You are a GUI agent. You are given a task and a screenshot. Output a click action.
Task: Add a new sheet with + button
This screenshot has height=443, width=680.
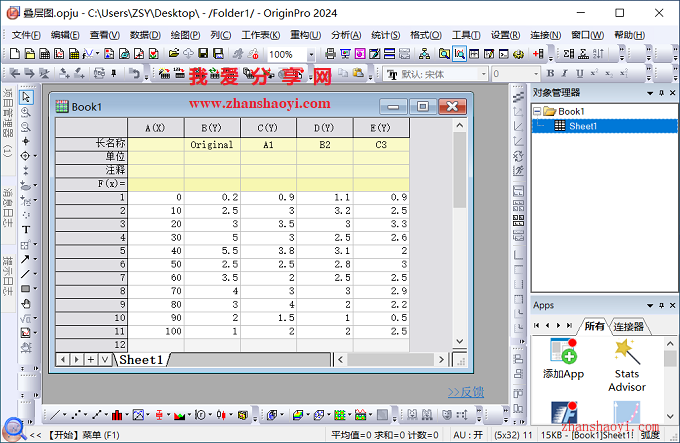[x=91, y=359]
